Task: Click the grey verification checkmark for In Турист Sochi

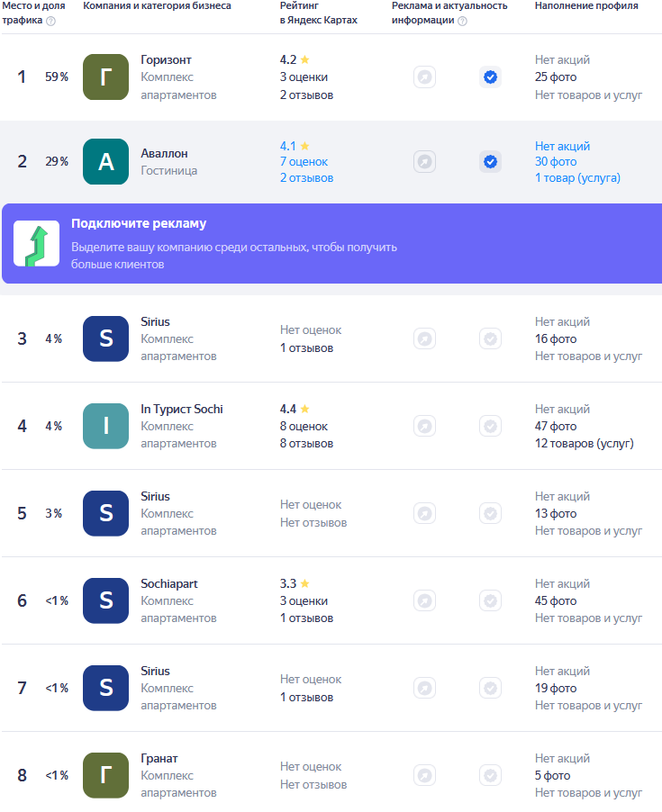Action: click(490, 426)
